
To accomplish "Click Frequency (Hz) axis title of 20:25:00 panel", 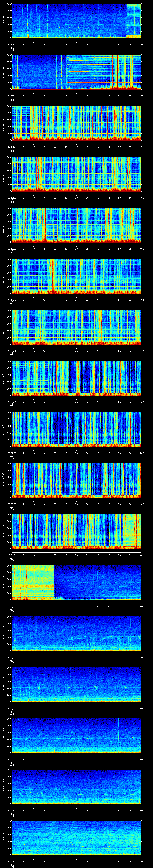I will [x=3, y=583].
